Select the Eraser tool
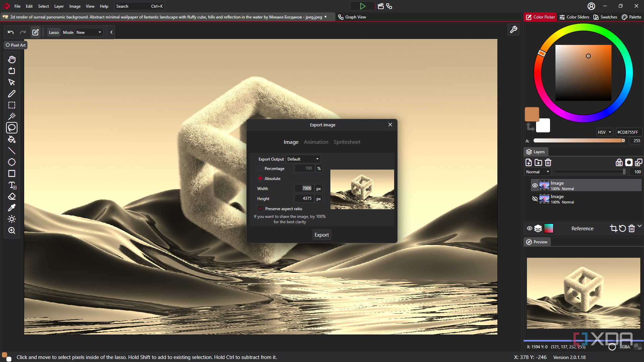Screen dimensions: 644x362 12,196
